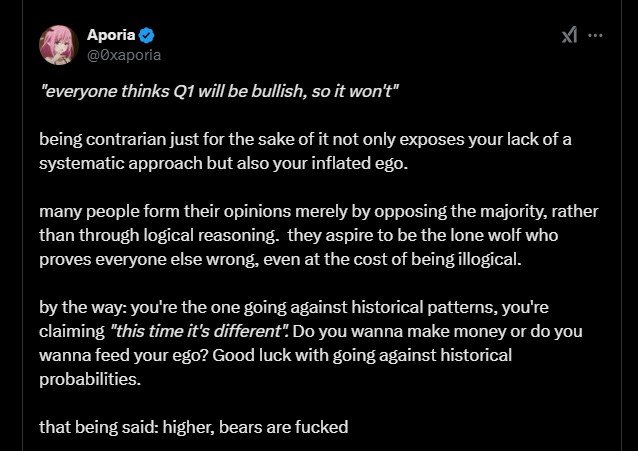
Task: Click the line starting "by the way: you're the one"
Action: click(294, 308)
